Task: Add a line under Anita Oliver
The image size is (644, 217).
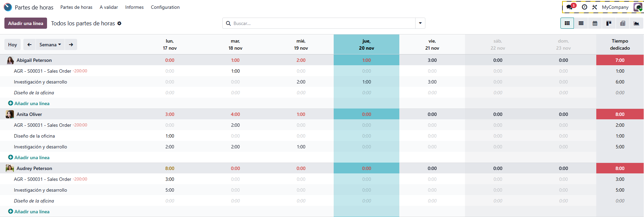Action: click(32, 158)
